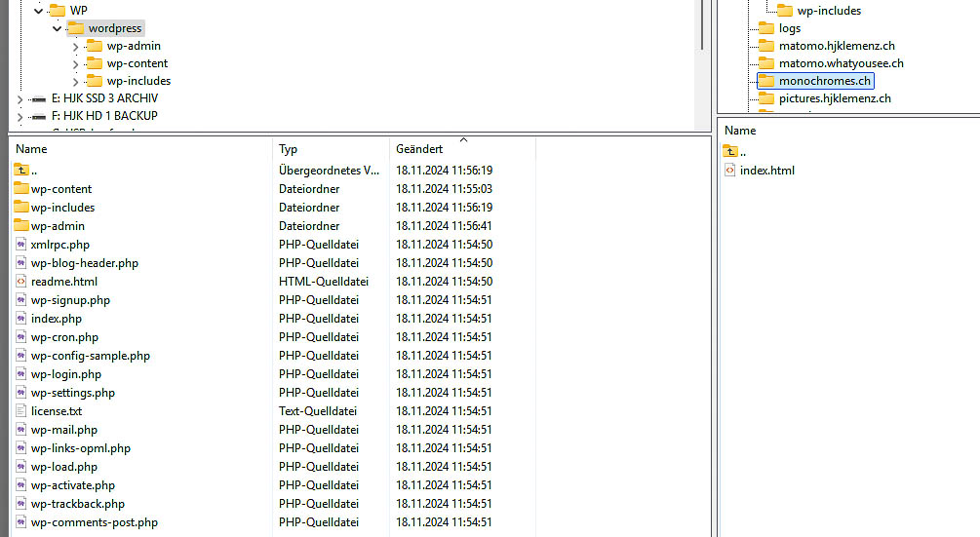Image resolution: width=980 pixels, height=537 pixels.
Task: Collapse the WP folder tree node
Action: [x=39, y=11]
